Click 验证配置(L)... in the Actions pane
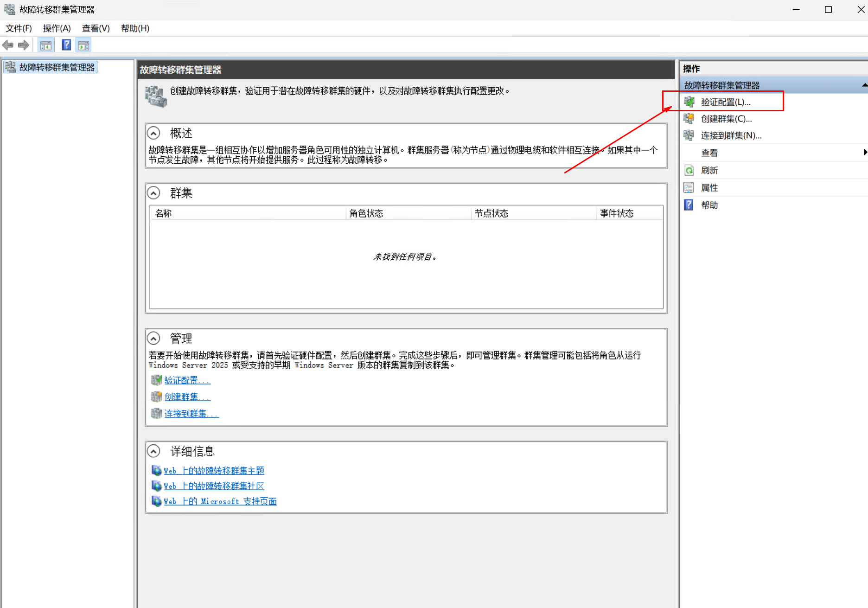This screenshot has width=868, height=608. (725, 102)
